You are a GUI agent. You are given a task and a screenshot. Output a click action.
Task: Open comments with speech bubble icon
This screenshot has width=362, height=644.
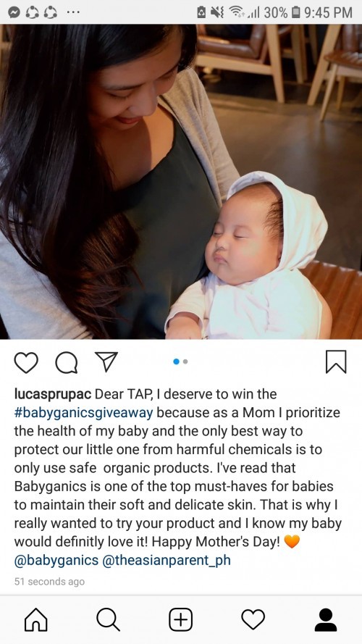[66, 363]
